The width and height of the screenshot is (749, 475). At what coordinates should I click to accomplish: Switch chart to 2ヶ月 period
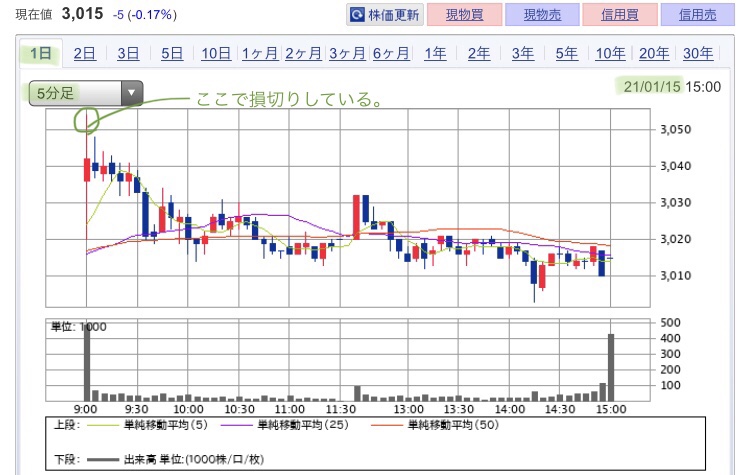(303, 54)
